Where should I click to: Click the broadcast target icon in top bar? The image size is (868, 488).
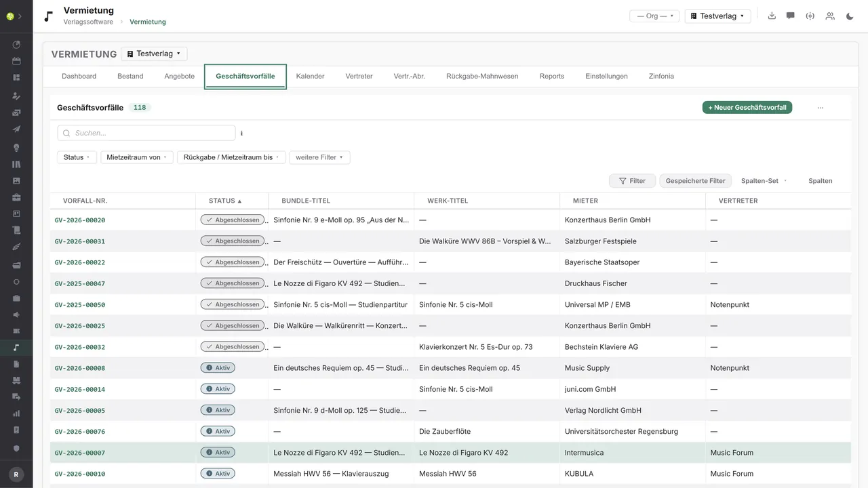tap(810, 16)
